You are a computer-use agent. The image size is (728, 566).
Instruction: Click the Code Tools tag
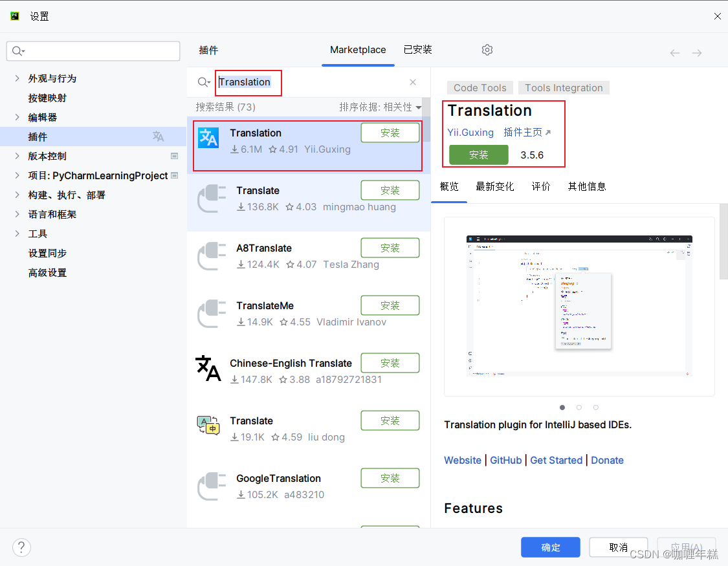pyautogui.click(x=480, y=88)
